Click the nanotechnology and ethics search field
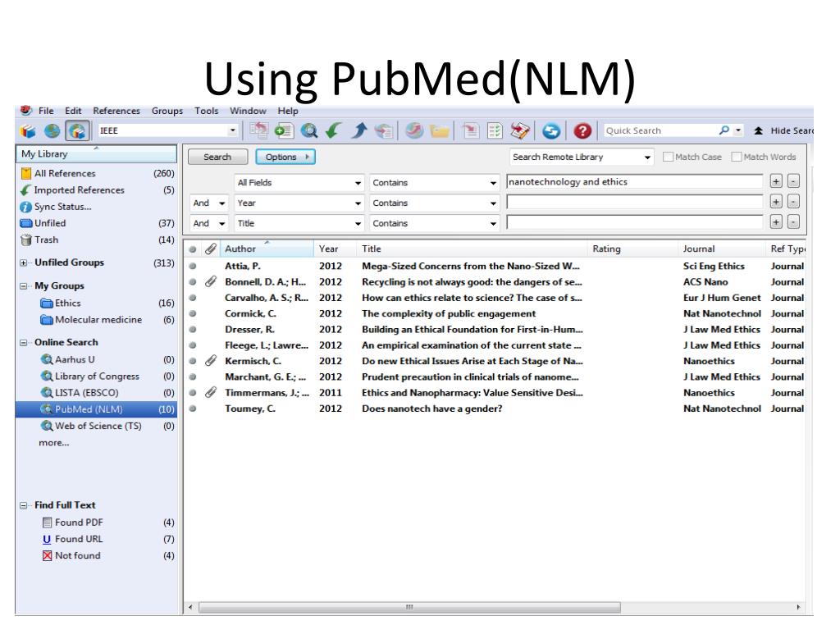The height and width of the screenshot is (630, 840). pos(635,181)
